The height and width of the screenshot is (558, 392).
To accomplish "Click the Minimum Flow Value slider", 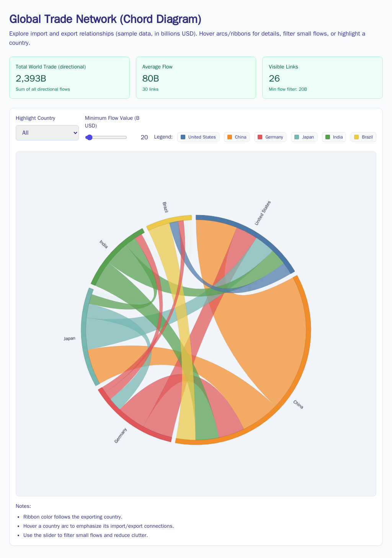I will point(106,137).
